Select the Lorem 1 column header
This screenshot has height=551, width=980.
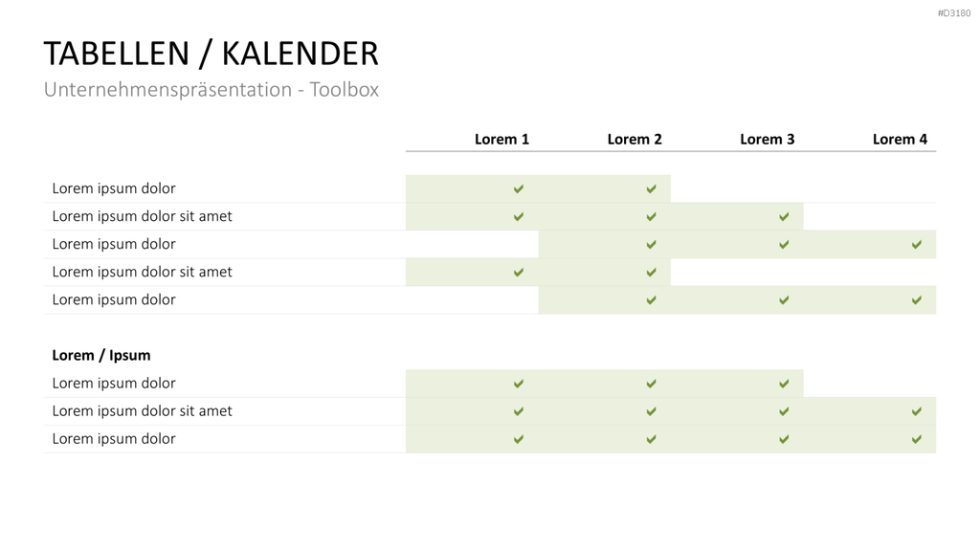501,140
